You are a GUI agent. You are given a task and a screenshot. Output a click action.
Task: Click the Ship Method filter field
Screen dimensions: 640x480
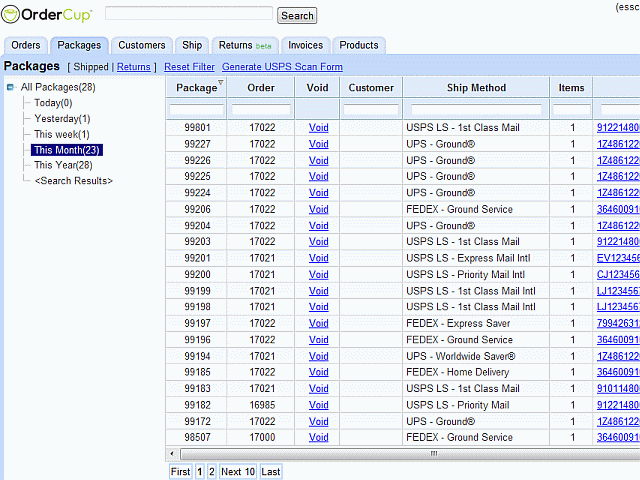click(x=476, y=110)
